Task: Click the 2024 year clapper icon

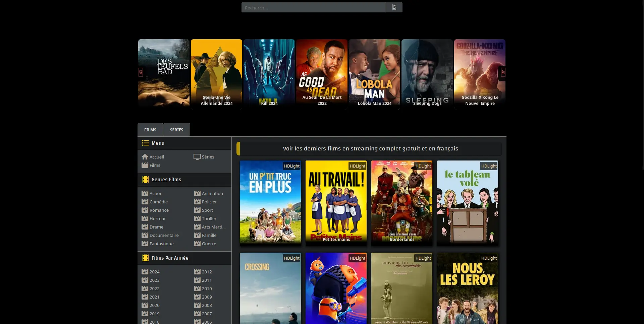Action: point(145,272)
